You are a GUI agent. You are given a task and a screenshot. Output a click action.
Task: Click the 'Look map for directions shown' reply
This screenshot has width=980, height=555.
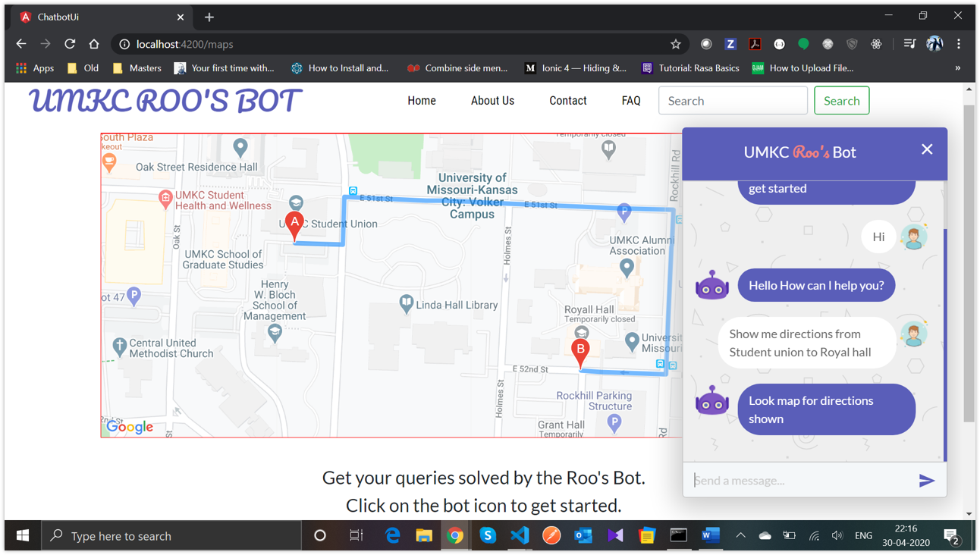click(827, 409)
